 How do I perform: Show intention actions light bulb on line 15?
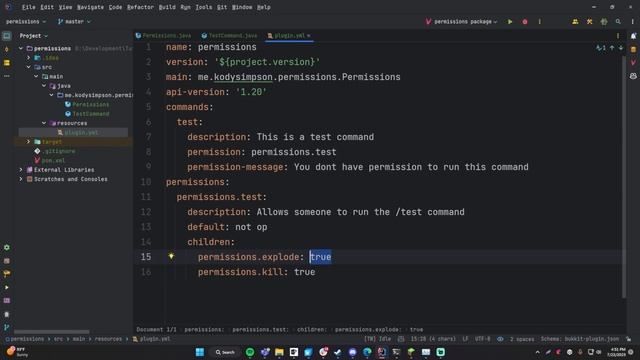pos(171,256)
